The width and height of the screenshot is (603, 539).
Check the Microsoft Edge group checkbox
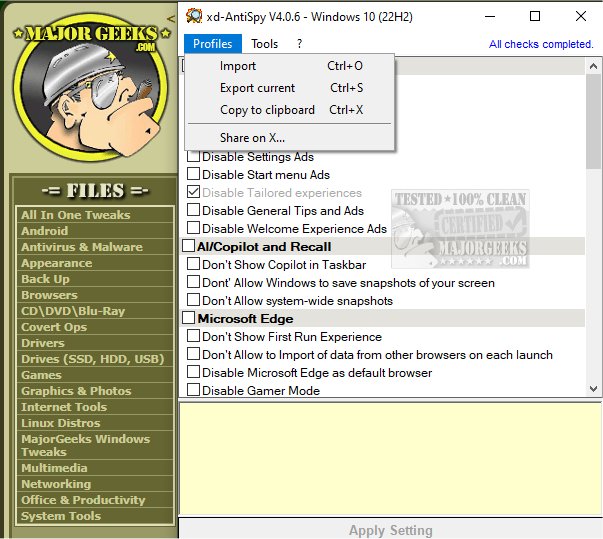(188, 318)
